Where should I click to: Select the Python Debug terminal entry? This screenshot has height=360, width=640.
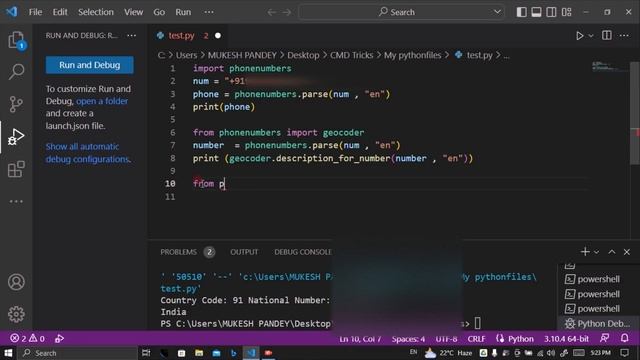pos(598,324)
